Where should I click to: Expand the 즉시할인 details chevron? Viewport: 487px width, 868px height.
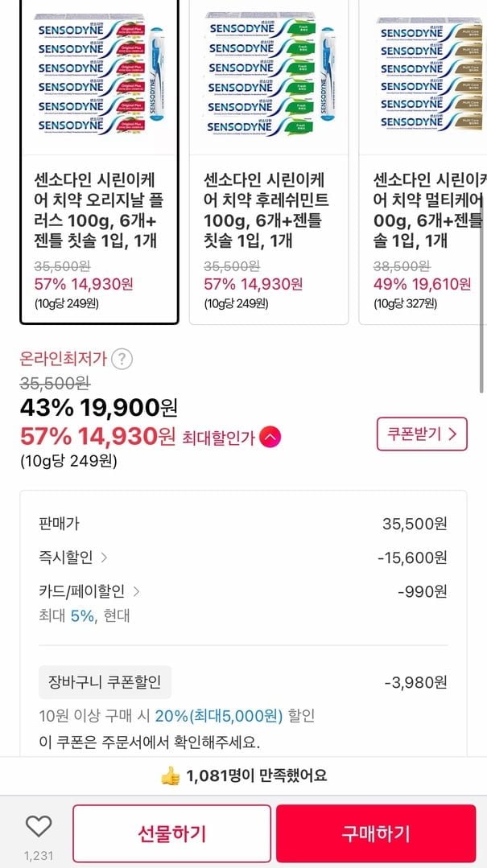pos(105,557)
